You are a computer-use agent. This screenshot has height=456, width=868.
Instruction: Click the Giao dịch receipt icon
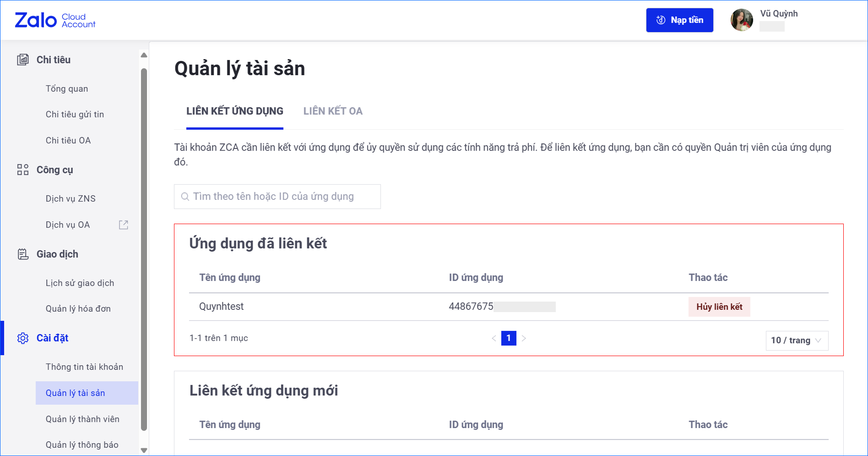(x=23, y=254)
